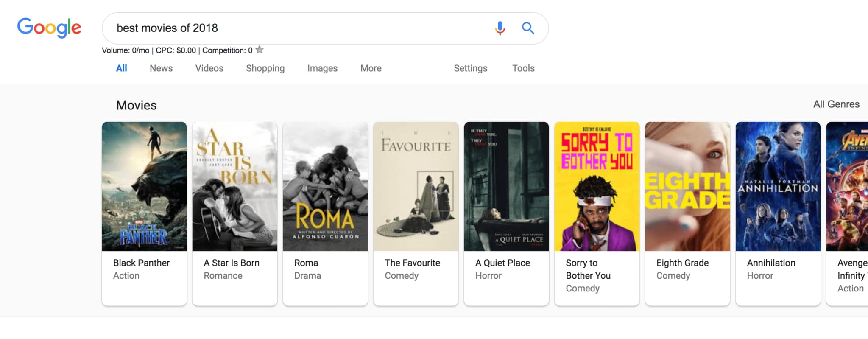Click Horror genre under Annihilation
The image size is (868, 339).
point(760,275)
